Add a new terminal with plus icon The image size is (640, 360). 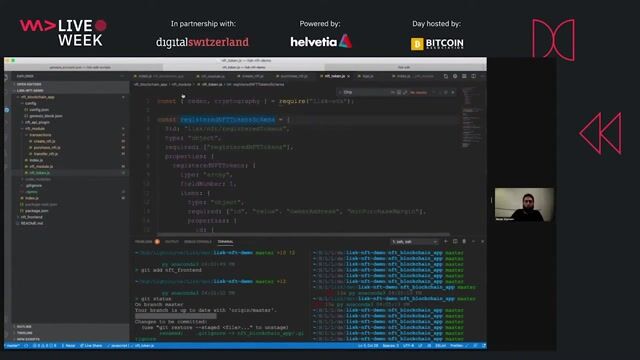(x=446, y=242)
